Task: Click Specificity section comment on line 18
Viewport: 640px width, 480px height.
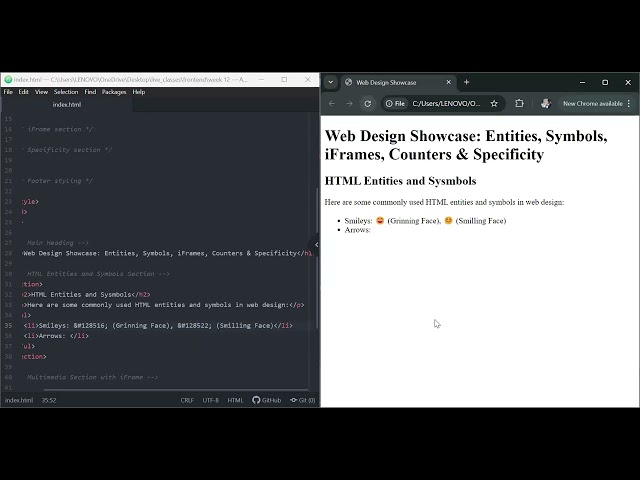Action: coord(67,150)
